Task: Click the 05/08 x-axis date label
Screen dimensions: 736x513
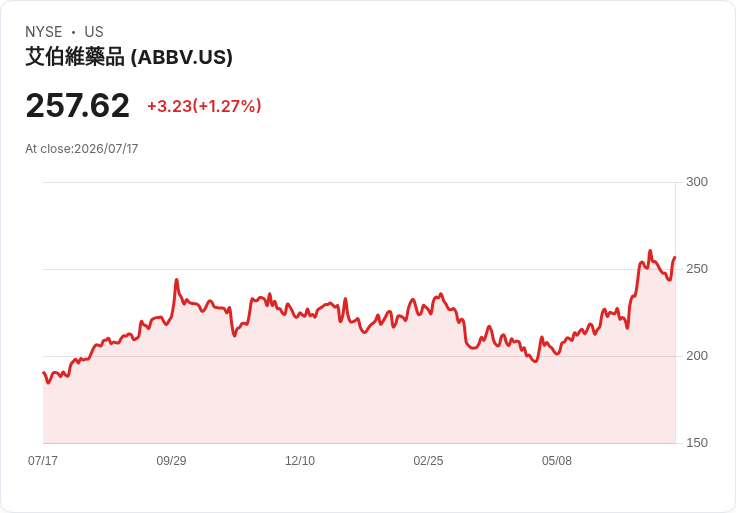Action: [557, 460]
